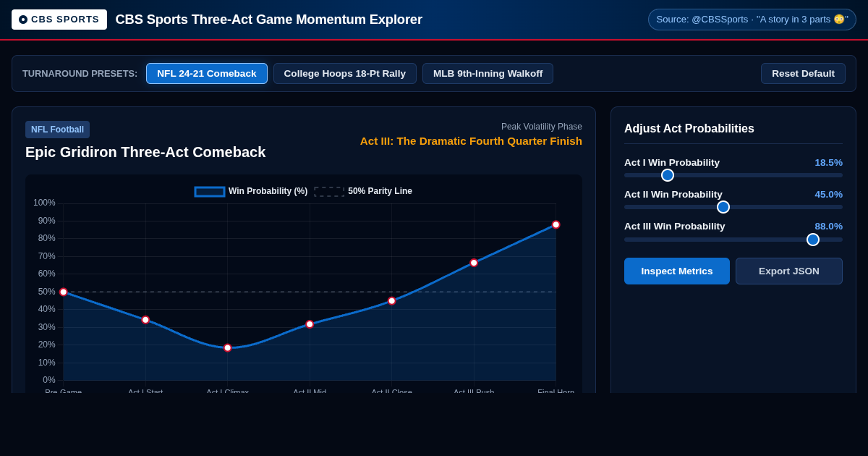Image resolution: width=868 pixels, height=456 pixels.
Task: Click the 'Act III Win Probability' label
Action: 675,226
